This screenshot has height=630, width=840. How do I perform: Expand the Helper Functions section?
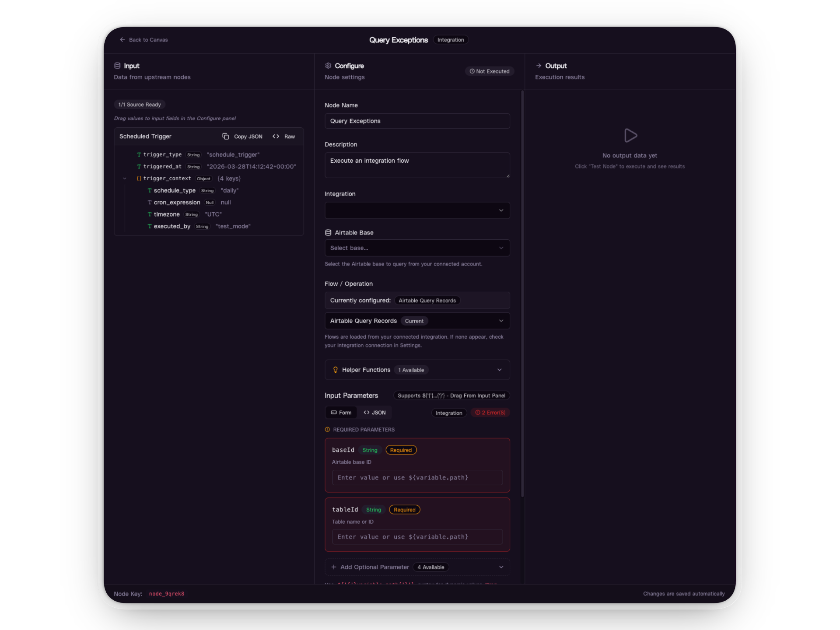tap(499, 370)
